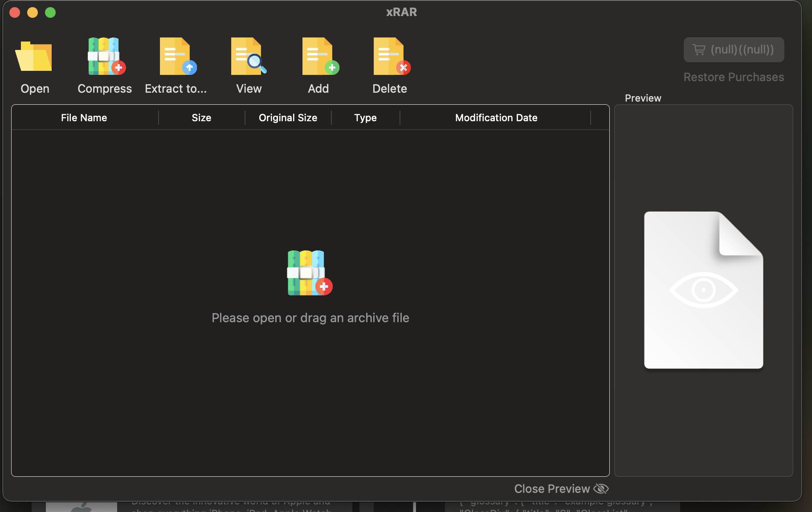The height and width of the screenshot is (512, 812).
Task: Click the yellow minimize window button
Action: (33, 12)
